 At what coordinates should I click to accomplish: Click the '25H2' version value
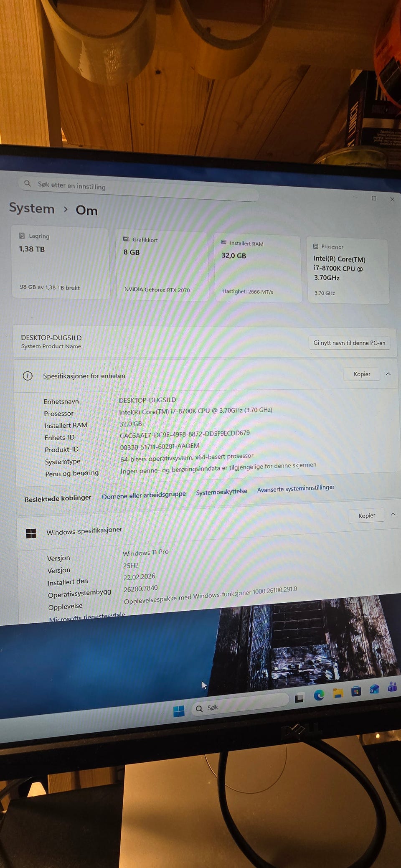131,566
